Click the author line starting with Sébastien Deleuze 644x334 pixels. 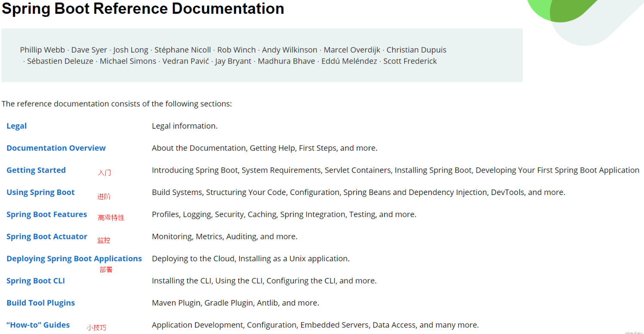point(230,61)
